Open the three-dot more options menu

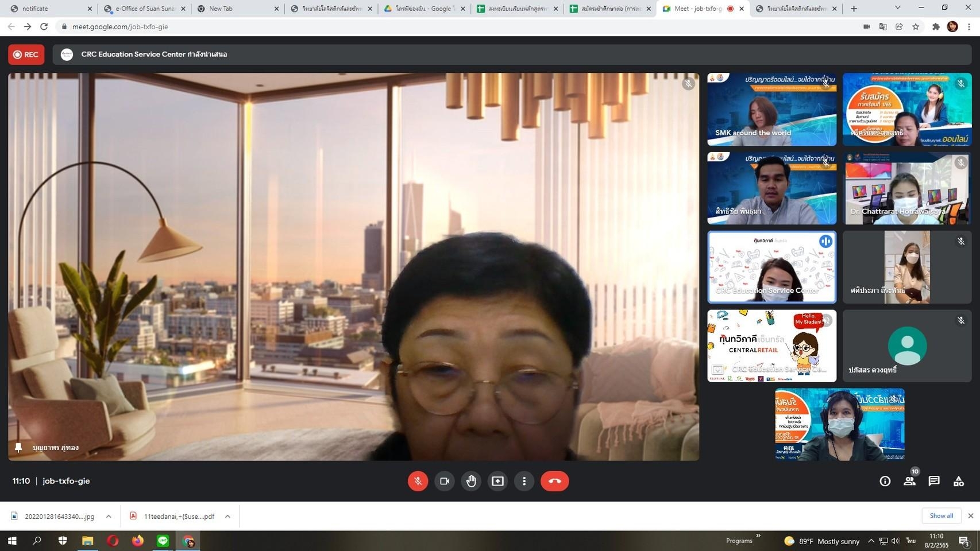pos(524,481)
